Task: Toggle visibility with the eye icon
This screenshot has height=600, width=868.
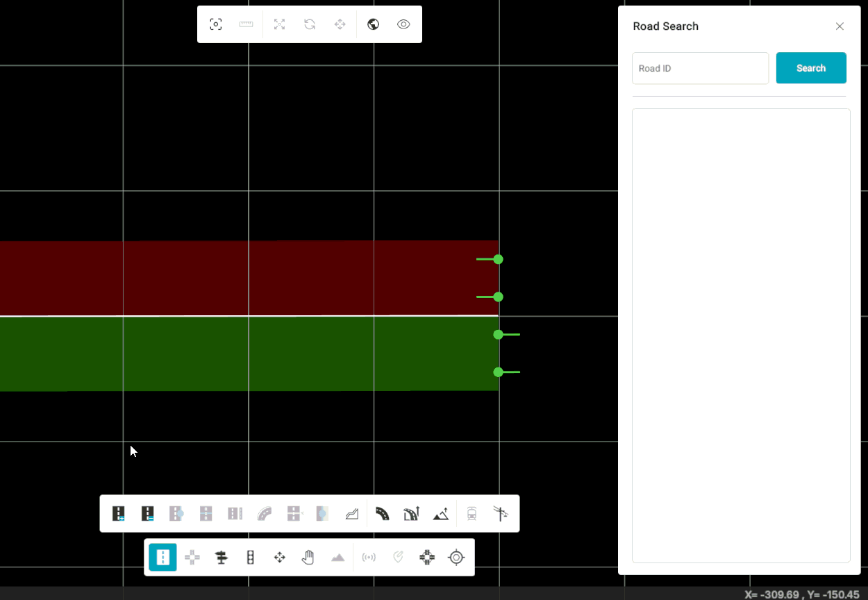Action: pos(403,24)
